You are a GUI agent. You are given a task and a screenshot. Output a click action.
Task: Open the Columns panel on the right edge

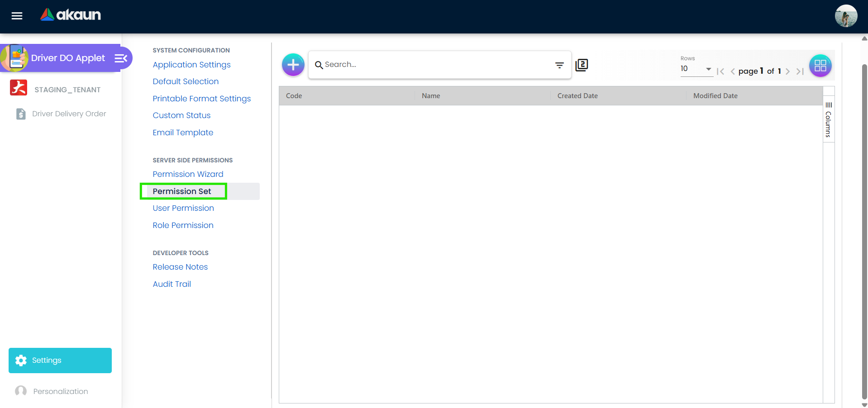click(828, 119)
